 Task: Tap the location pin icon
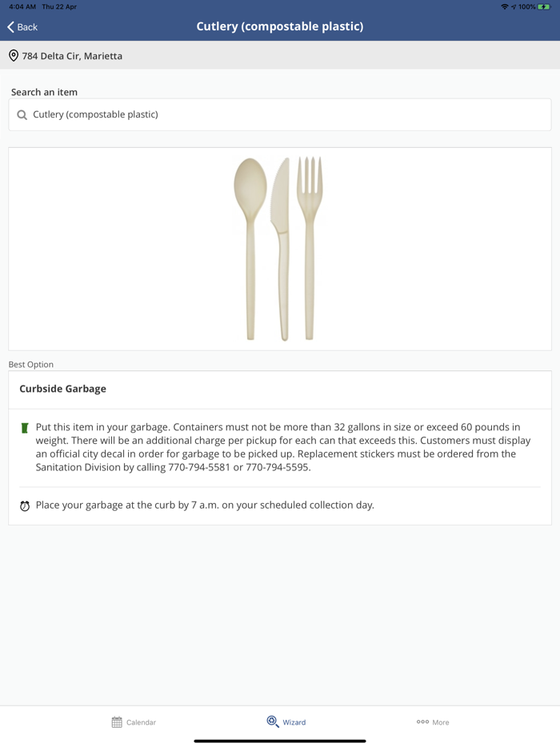click(x=14, y=56)
